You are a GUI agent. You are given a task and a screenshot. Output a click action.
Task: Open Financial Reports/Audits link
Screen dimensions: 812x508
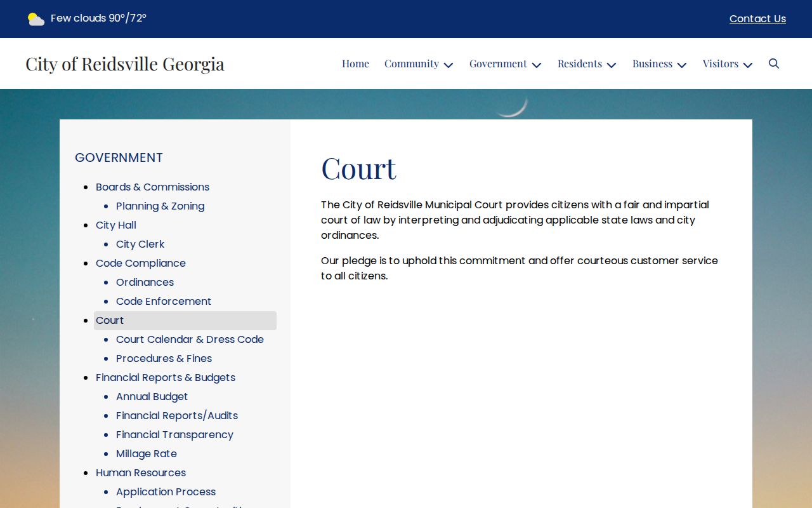(177, 415)
